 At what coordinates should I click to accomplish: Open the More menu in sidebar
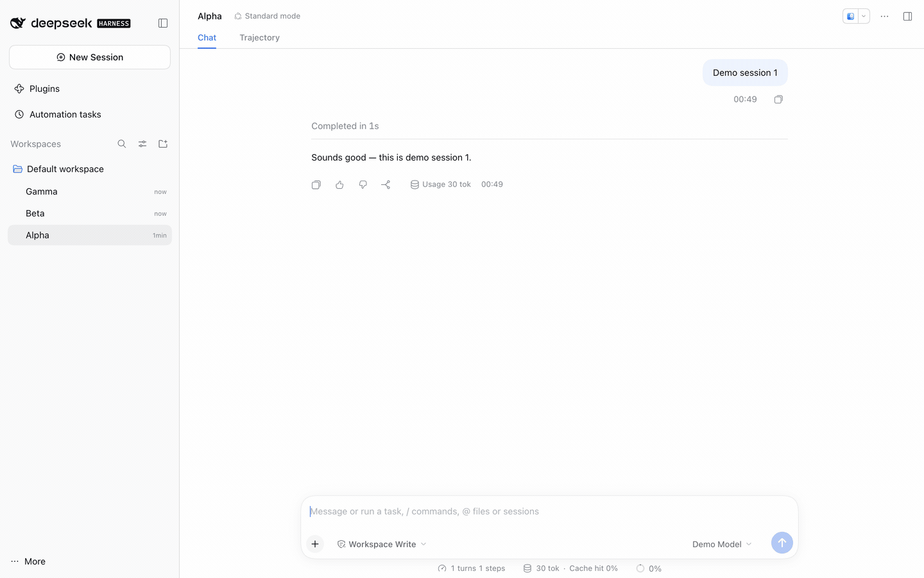[29, 561]
